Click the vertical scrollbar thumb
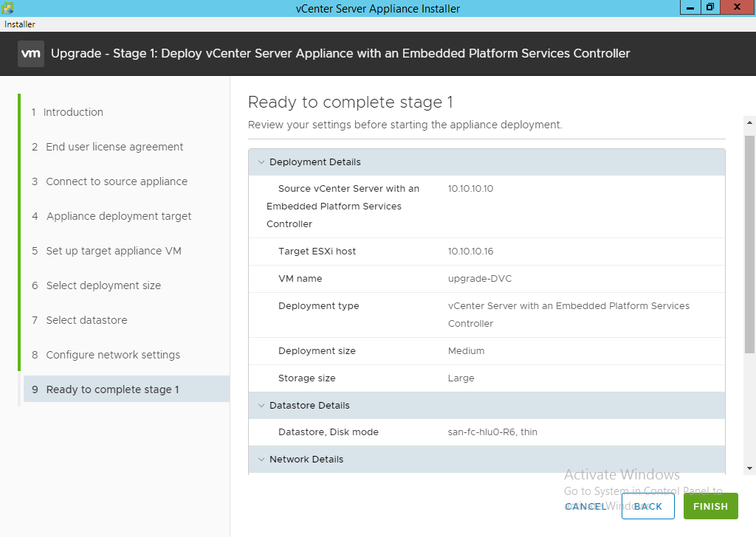 coord(749,245)
